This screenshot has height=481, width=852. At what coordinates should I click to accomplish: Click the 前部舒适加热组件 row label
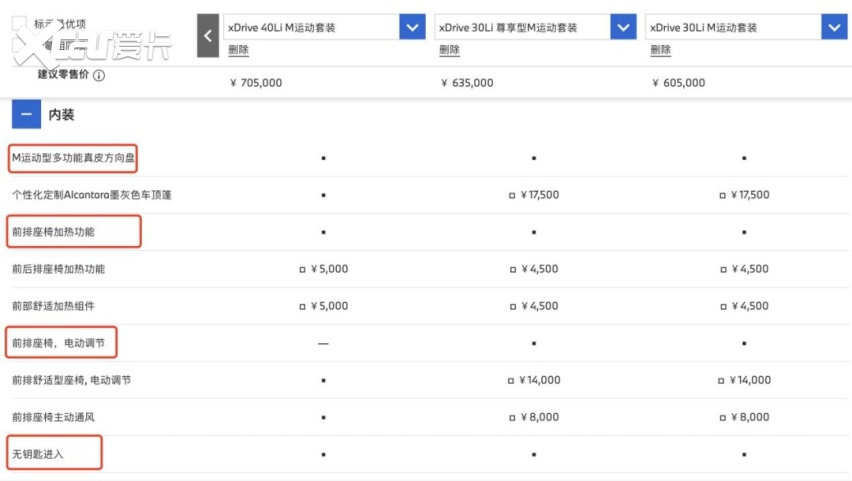click(x=53, y=306)
